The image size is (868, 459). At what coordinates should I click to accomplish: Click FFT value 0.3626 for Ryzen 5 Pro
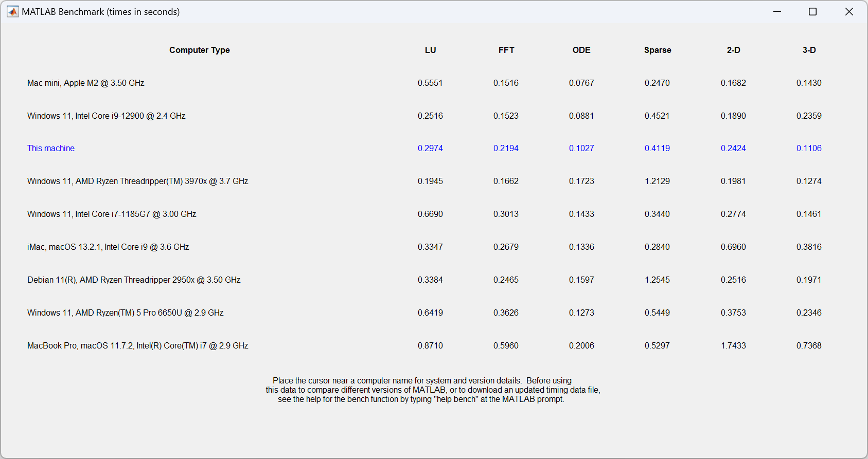tap(506, 313)
